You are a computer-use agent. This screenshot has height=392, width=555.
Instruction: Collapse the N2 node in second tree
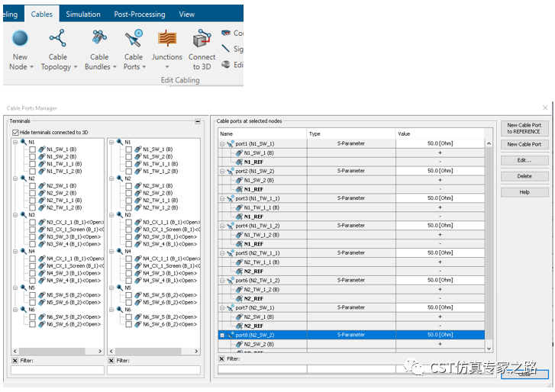coord(111,178)
